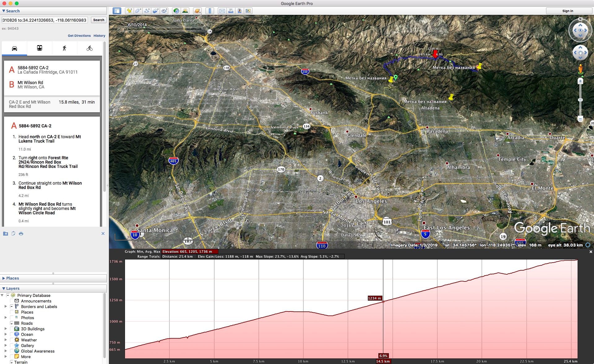Open Get Directions link

[x=79, y=36]
